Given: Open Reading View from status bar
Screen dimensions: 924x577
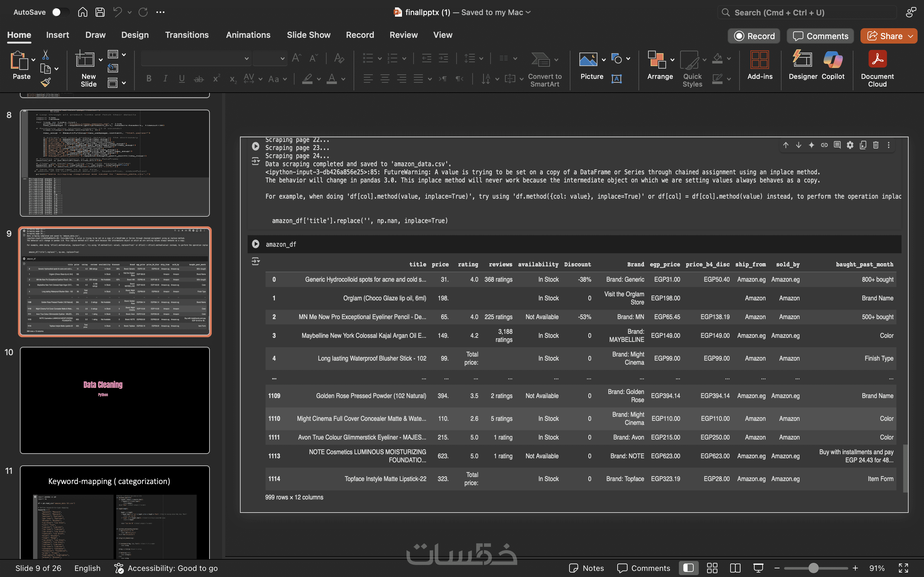Looking at the screenshot, I should (x=735, y=568).
